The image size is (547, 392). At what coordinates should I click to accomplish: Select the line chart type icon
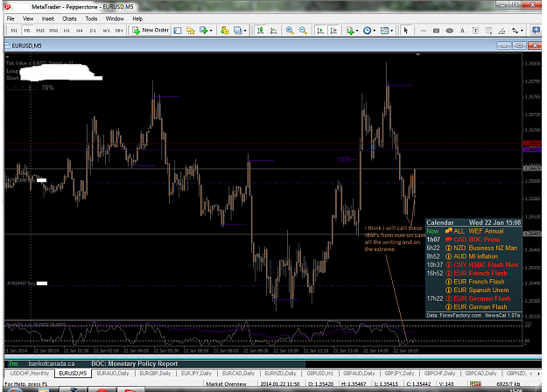click(x=273, y=31)
